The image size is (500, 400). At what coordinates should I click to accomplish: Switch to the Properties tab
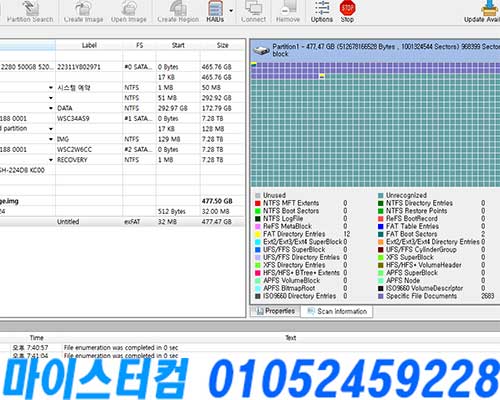click(275, 311)
